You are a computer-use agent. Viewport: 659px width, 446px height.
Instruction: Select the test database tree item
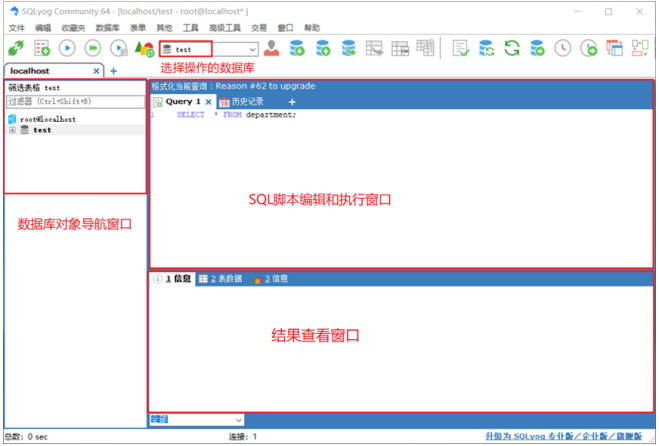[42, 130]
